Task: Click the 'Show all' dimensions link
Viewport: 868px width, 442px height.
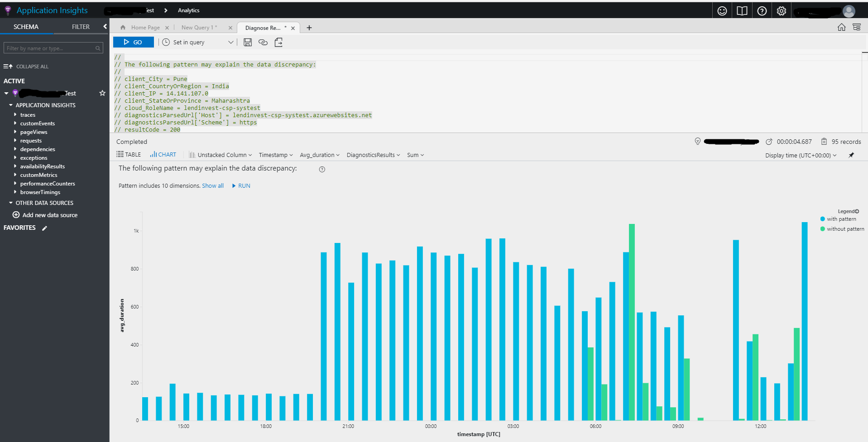Action: coord(213,185)
